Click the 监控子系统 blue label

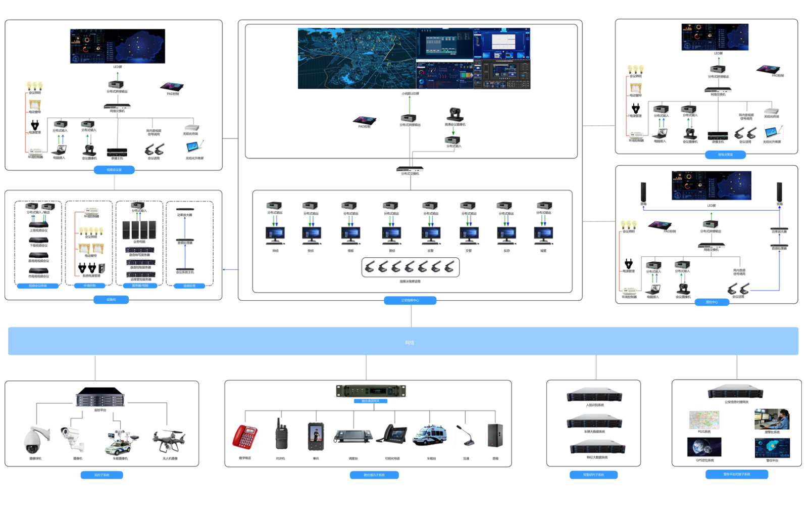(101, 475)
